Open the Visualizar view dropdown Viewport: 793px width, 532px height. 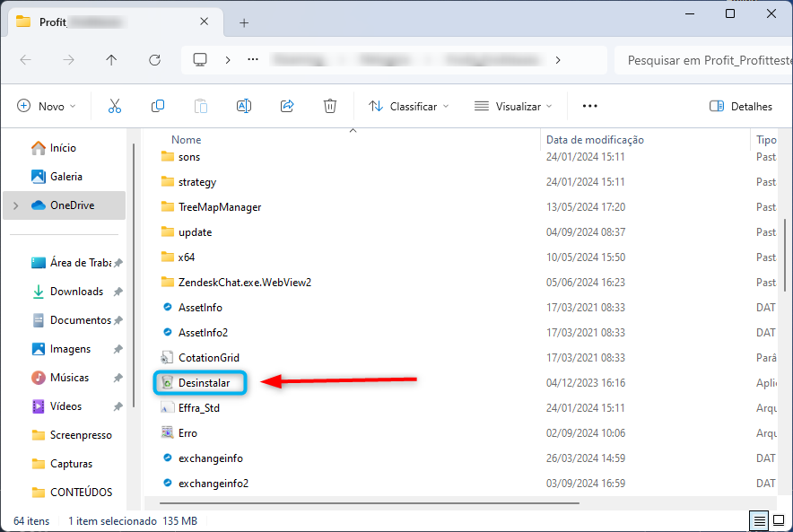(x=513, y=106)
